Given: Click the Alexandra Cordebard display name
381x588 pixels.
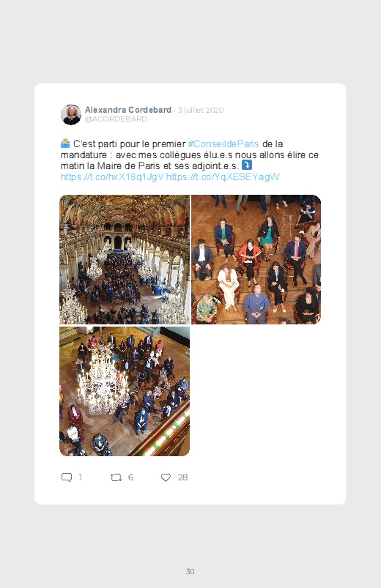Looking at the screenshot, I should click(x=128, y=110).
